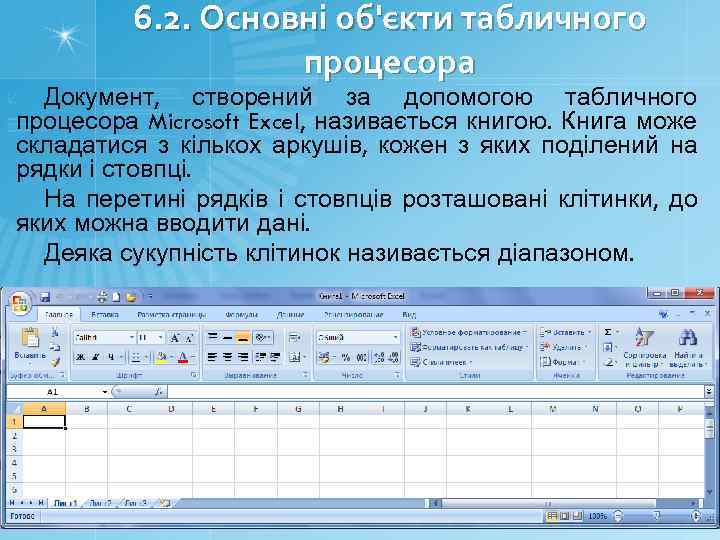Toggle Align Text Right
The width and height of the screenshot is (720, 540).
pyautogui.click(x=243, y=357)
